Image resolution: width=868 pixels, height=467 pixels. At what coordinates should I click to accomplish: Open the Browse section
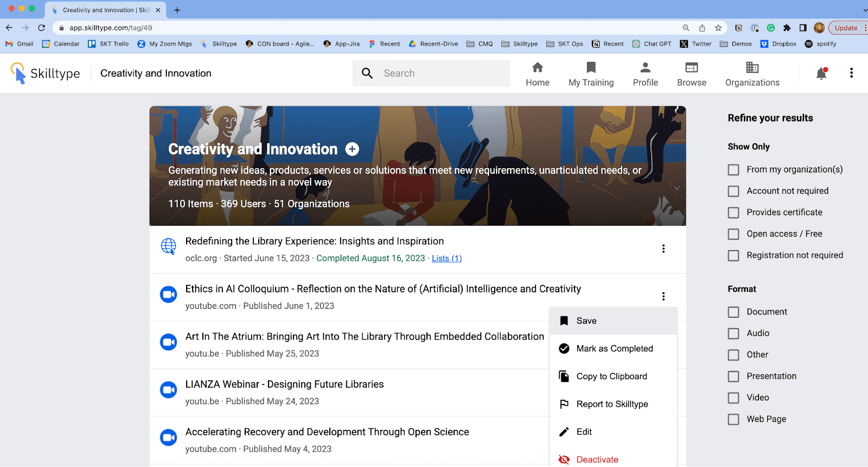pos(692,74)
